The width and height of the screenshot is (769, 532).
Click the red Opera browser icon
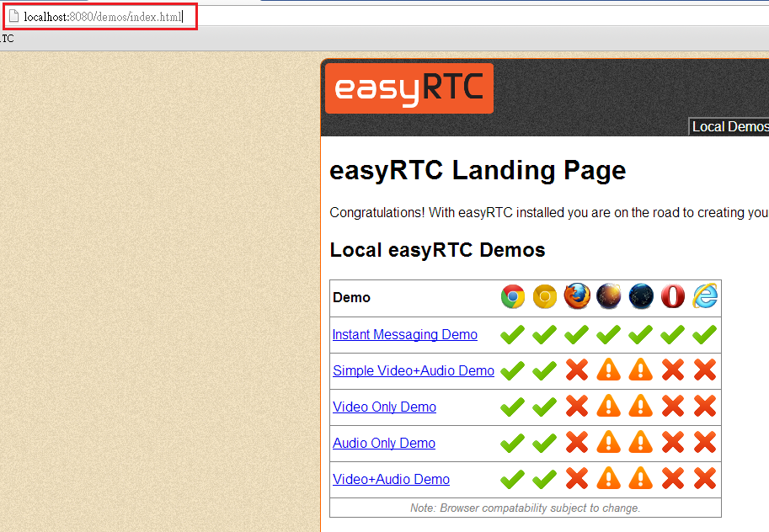click(673, 296)
